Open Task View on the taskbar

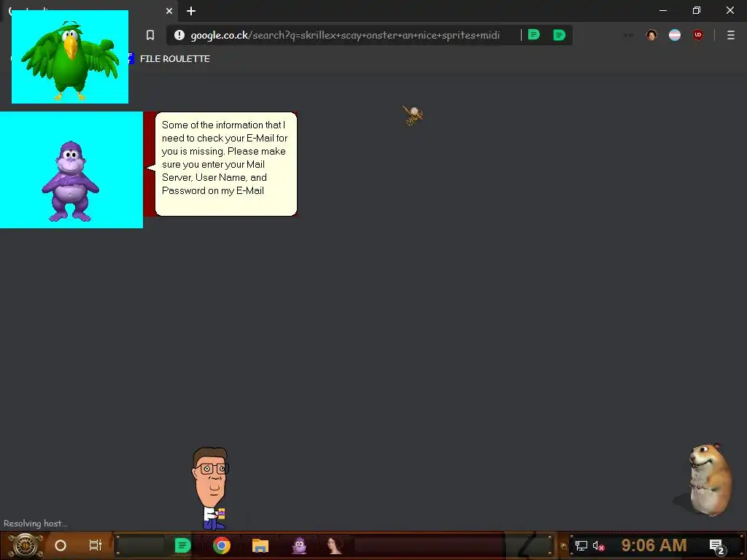pos(96,545)
